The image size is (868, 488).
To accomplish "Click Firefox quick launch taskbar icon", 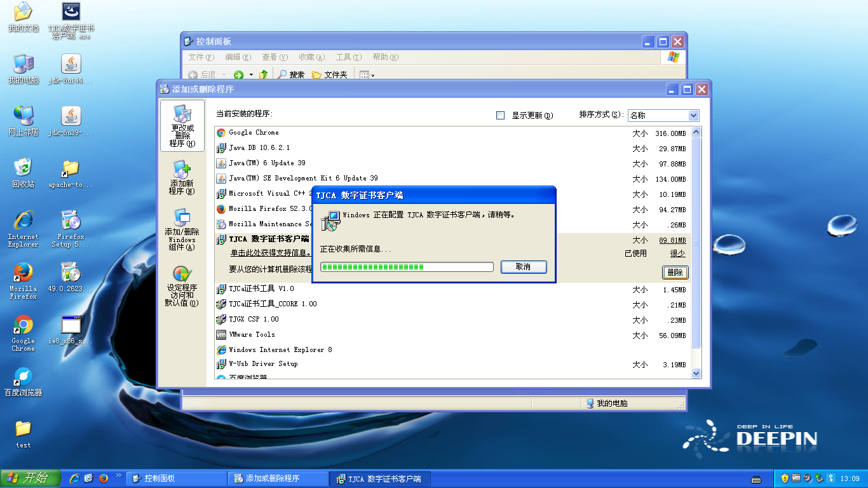I will click(x=103, y=478).
